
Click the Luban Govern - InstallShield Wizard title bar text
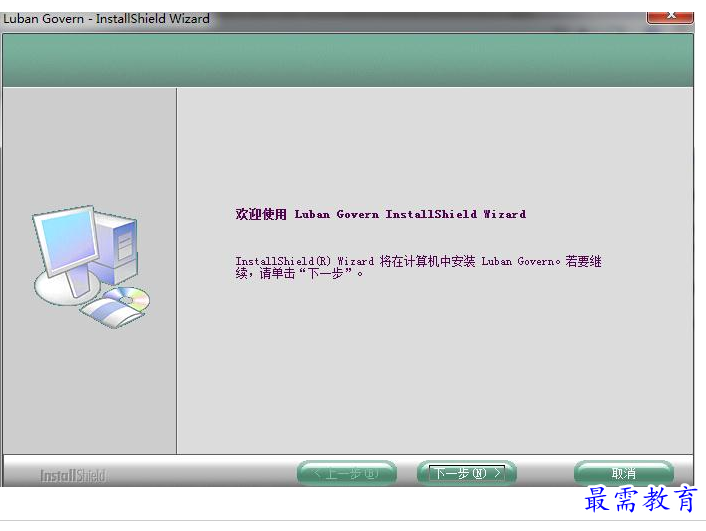tap(106, 19)
